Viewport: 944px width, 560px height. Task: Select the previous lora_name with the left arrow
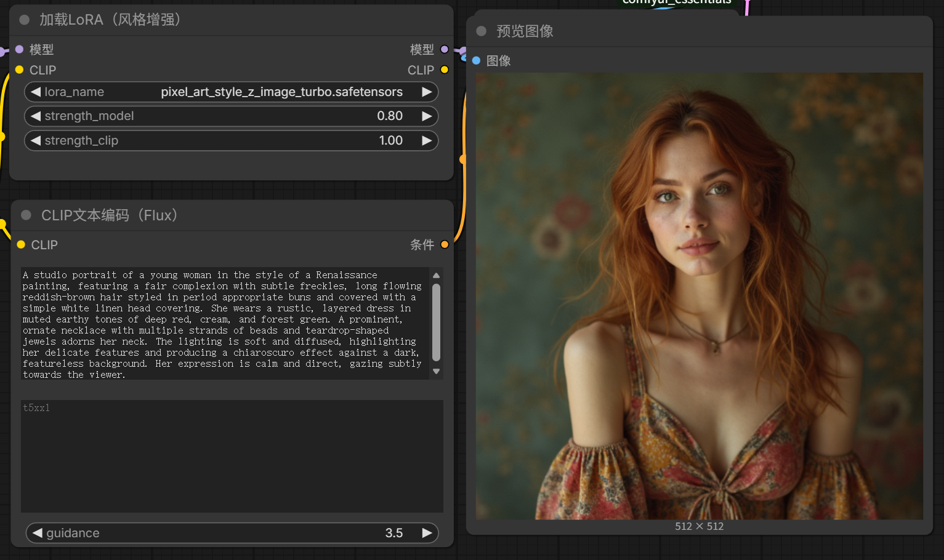(36, 92)
